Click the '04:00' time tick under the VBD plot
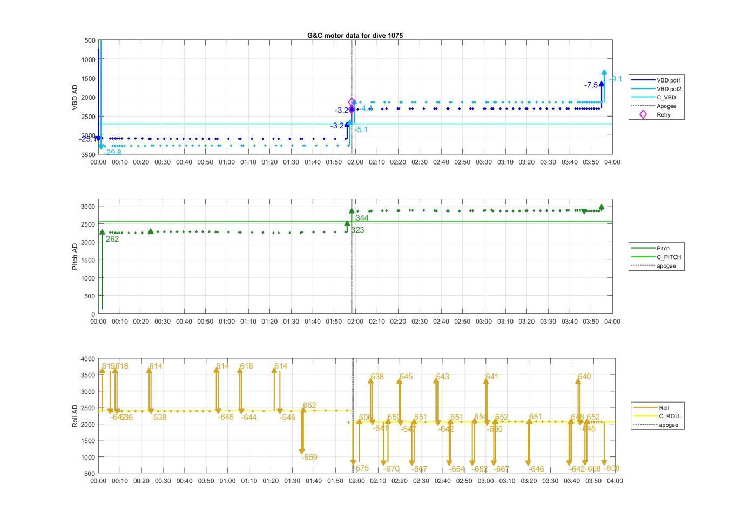 tap(612, 162)
